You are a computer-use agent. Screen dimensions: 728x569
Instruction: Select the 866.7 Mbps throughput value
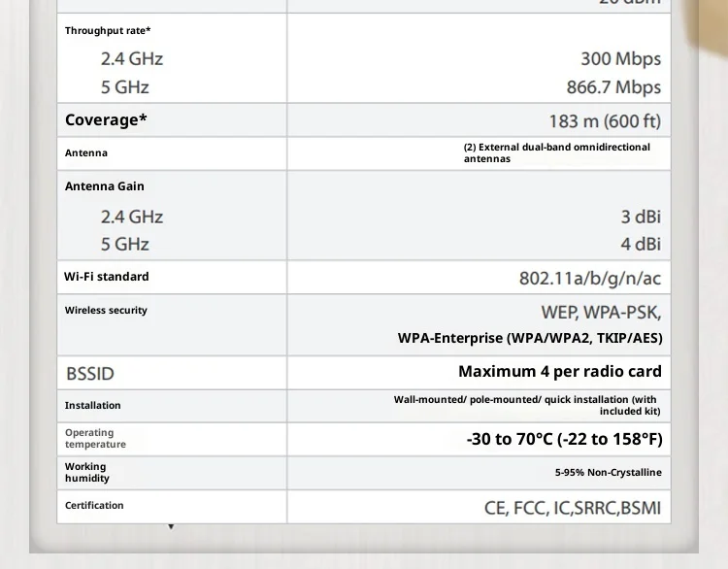(x=613, y=87)
